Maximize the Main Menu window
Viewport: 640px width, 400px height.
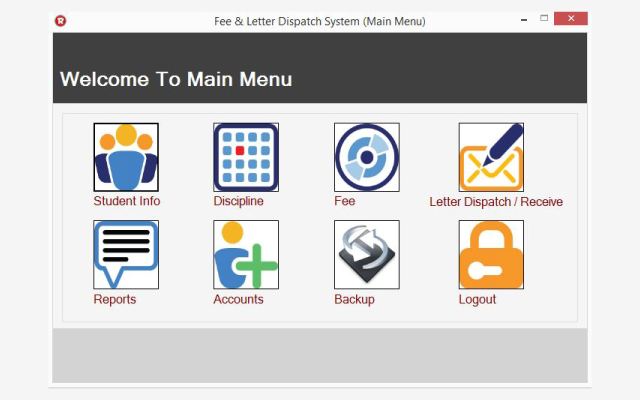pyautogui.click(x=544, y=18)
